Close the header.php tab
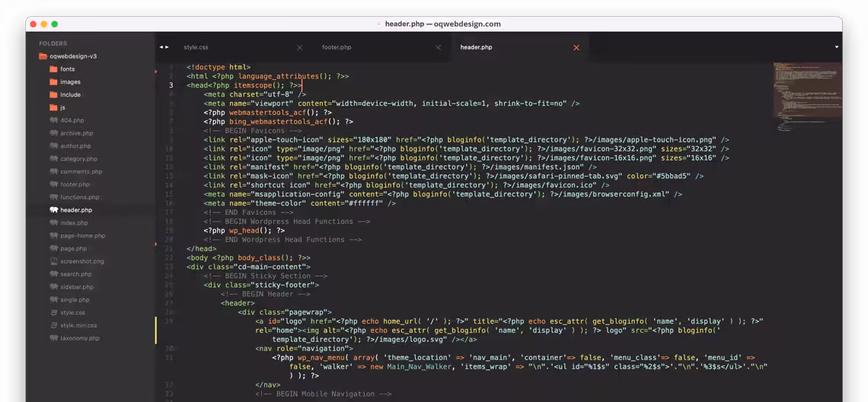The image size is (868, 402). pyautogui.click(x=576, y=48)
